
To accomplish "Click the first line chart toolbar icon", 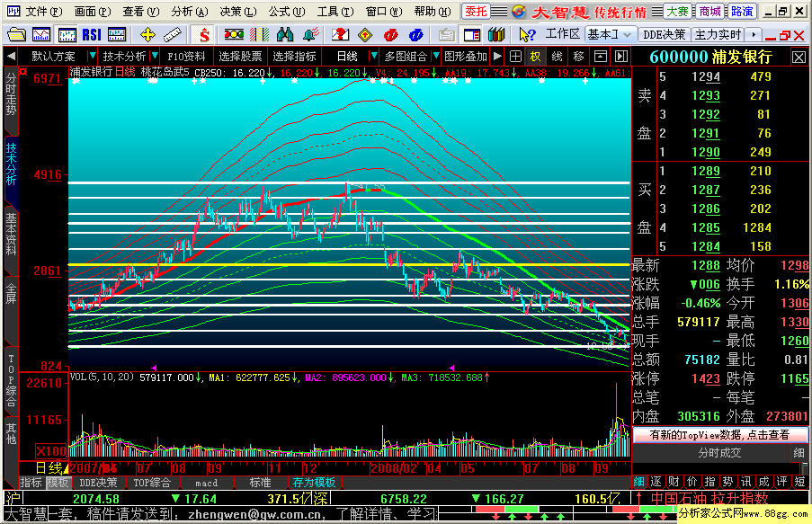I will (x=41, y=35).
